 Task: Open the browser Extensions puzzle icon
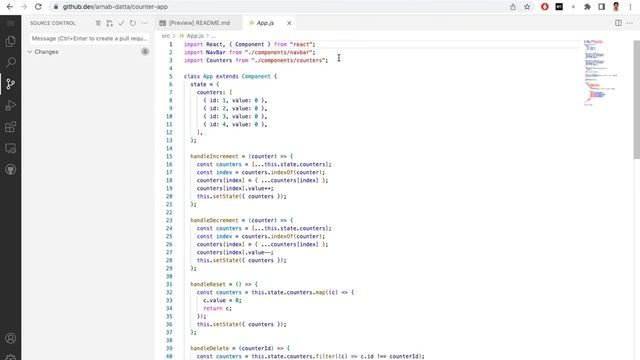pos(587,7)
